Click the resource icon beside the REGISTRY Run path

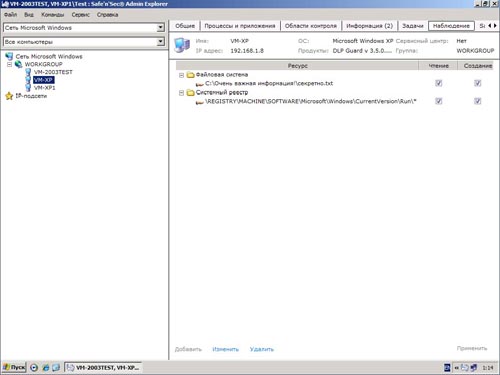199,102
